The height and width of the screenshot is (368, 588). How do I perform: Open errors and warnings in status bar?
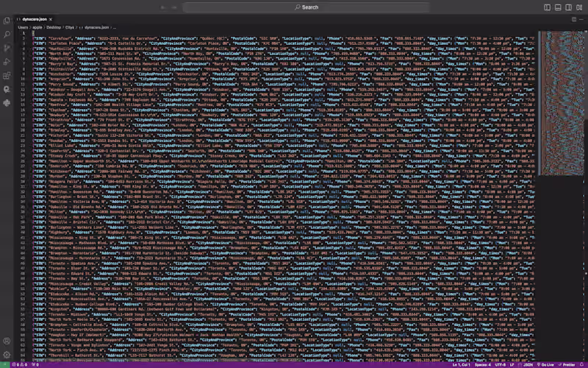(20, 364)
